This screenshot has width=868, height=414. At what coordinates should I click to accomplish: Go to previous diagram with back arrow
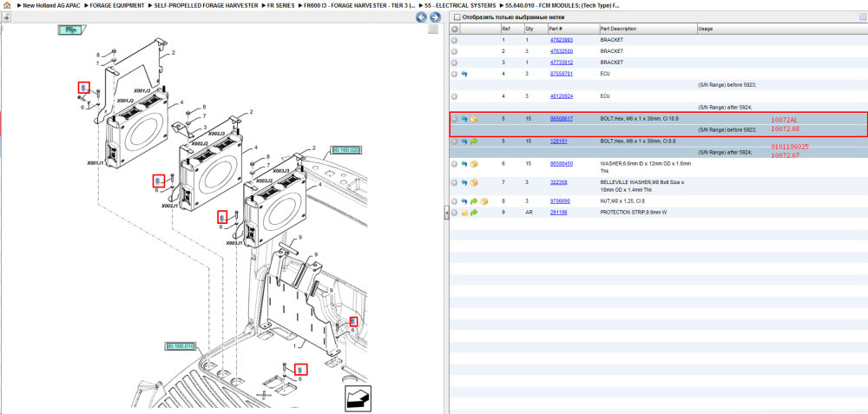422,17
